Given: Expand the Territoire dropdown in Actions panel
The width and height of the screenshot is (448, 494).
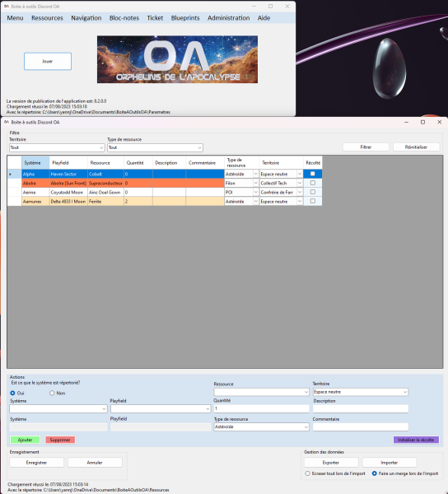Looking at the screenshot, I should pos(405,392).
